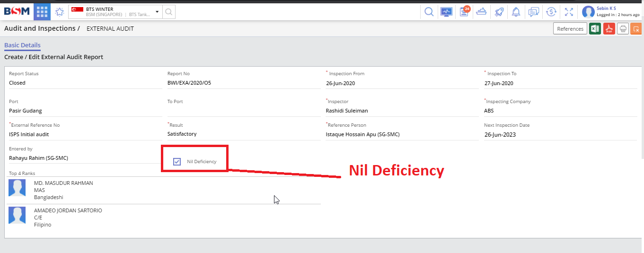644x253 pixels.
Task: Click the Audit and Inspections breadcrumb
Action: [40, 28]
